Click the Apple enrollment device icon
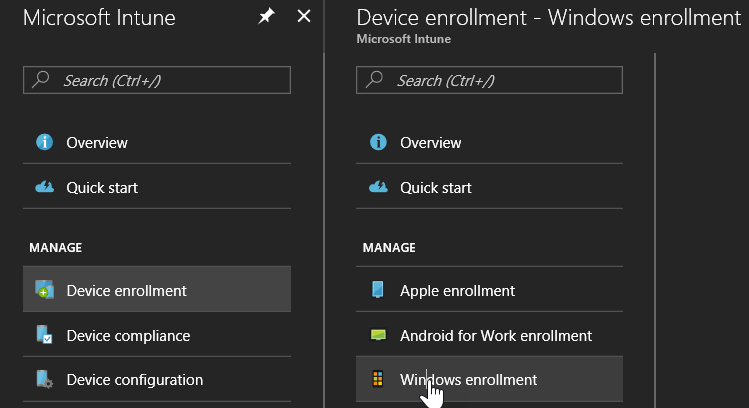Image resolution: width=749 pixels, height=408 pixels. [378, 291]
